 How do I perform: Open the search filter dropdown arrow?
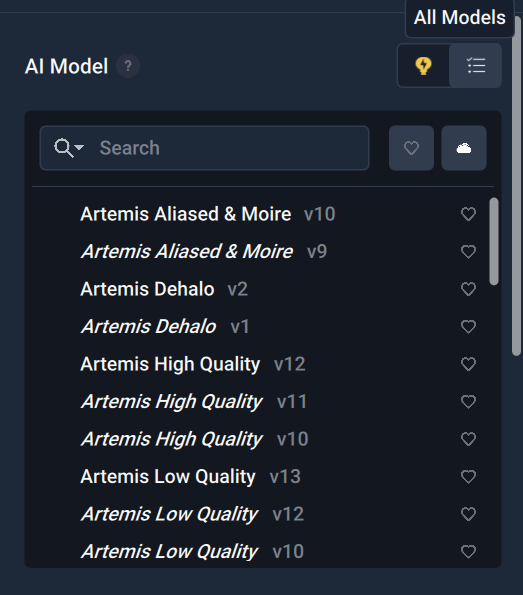click(69, 148)
